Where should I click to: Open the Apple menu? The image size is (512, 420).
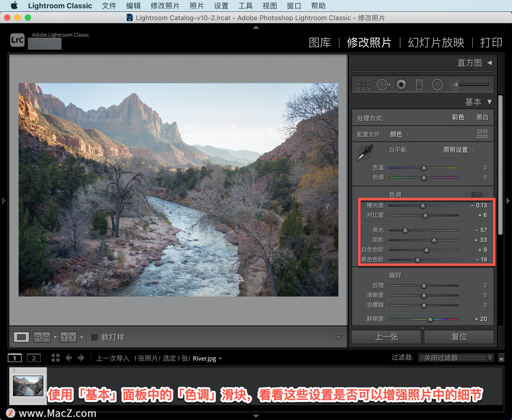(x=14, y=5)
